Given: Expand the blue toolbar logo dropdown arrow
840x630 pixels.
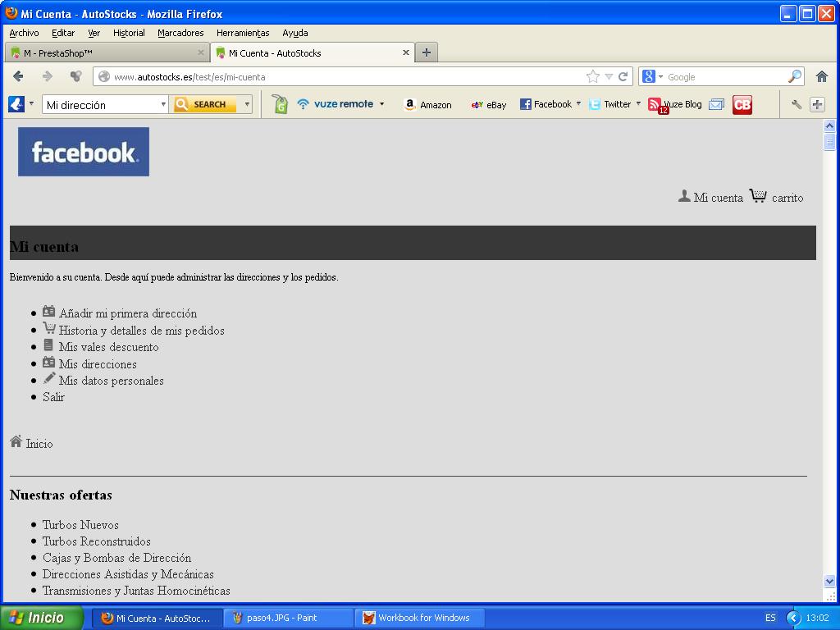Looking at the screenshot, I should click(x=31, y=104).
